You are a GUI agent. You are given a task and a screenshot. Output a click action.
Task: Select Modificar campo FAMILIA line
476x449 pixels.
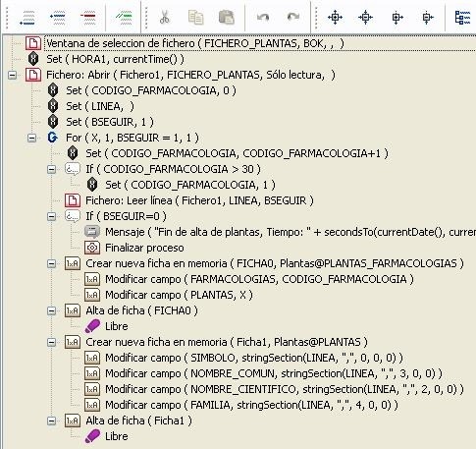(x=251, y=405)
